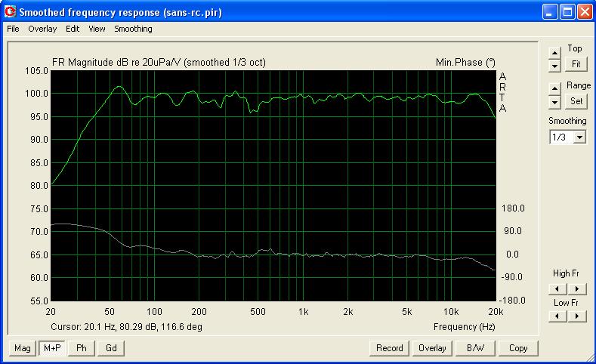Show Gd group delay view
596x364 pixels.
(111, 348)
